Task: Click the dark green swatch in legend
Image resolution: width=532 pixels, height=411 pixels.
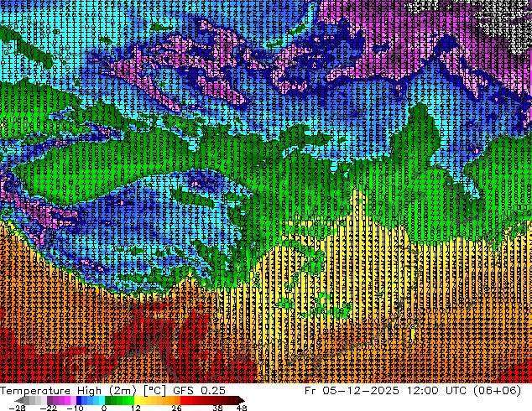Action: pyautogui.click(x=108, y=400)
